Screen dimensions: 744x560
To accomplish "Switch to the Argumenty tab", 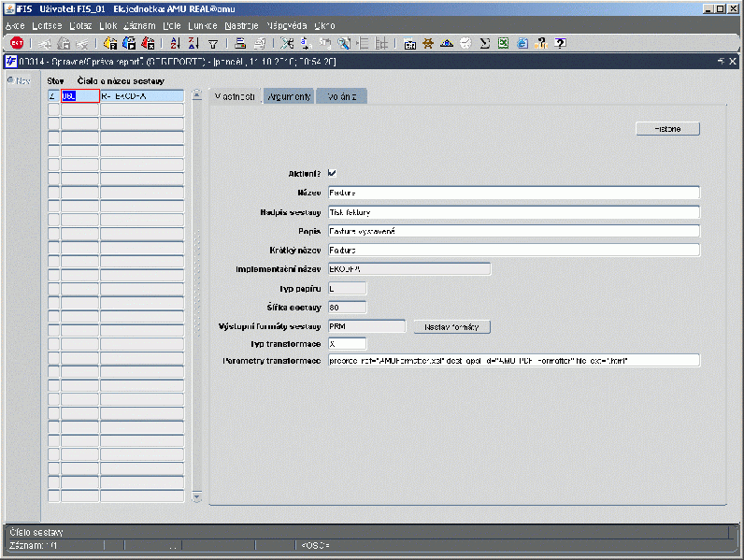I will coord(289,96).
